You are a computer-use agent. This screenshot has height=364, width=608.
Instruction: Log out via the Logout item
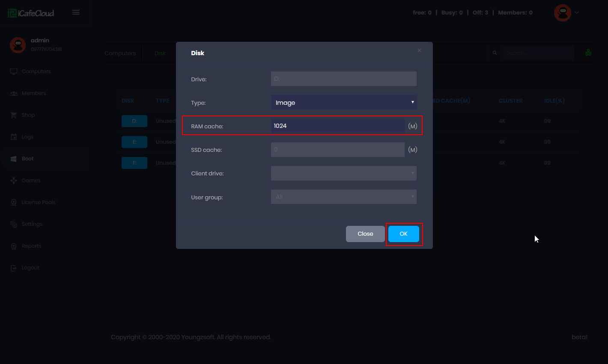30,268
